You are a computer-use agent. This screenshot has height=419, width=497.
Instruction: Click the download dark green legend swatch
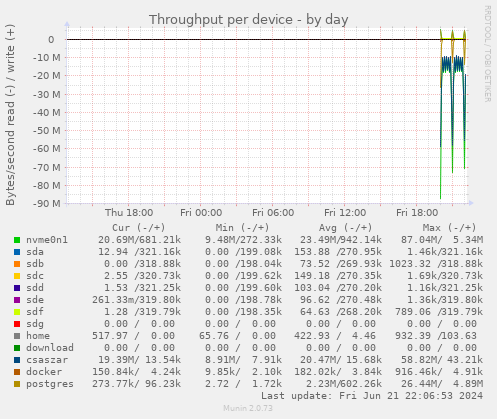(17, 348)
